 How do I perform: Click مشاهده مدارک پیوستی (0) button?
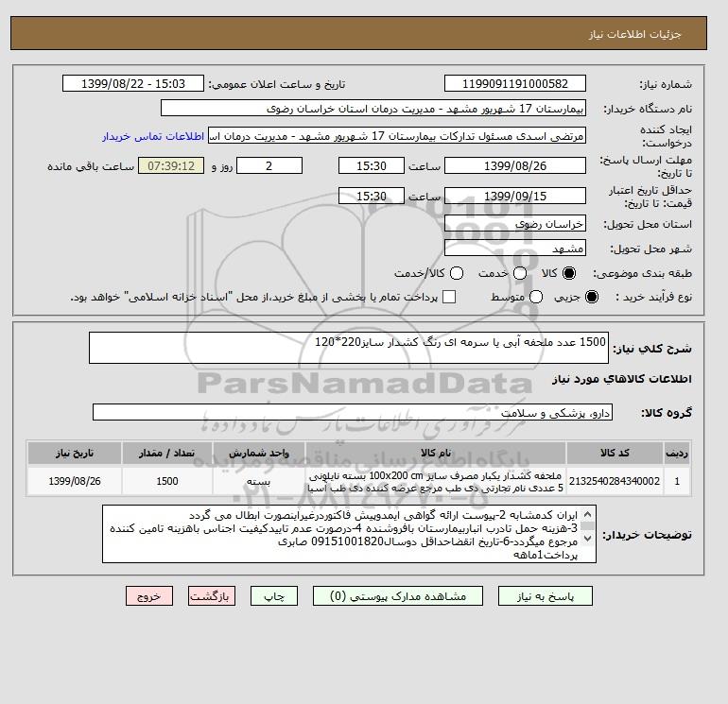(398, 596)
